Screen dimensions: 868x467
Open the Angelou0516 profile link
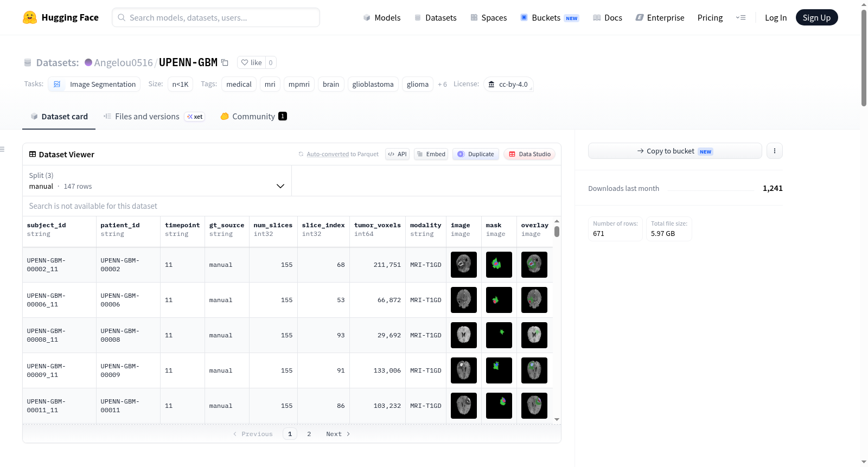(123, 62)
